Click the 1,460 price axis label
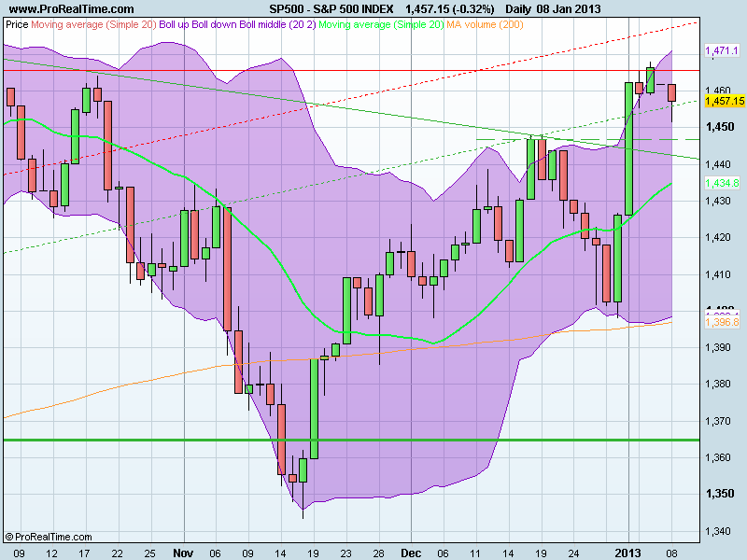Screen dimensions: 747x560 718,90
